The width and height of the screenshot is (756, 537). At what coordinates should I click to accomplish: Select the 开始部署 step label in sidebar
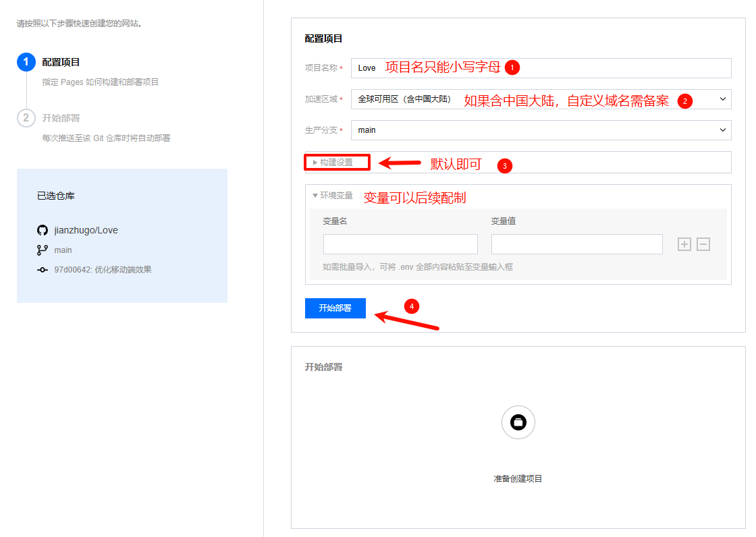(x=61, y=118)
